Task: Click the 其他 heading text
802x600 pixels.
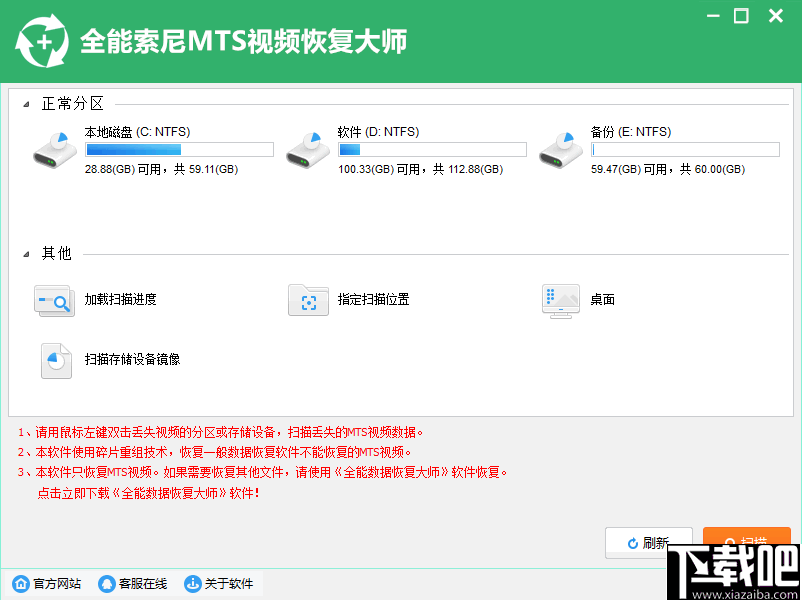Action: point(56,254)
